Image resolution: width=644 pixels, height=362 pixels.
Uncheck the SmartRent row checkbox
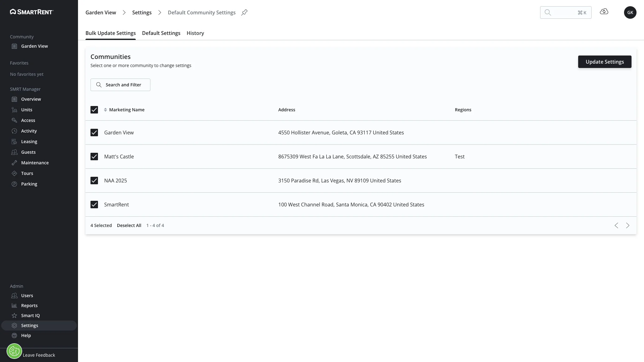tap(94, 205)
